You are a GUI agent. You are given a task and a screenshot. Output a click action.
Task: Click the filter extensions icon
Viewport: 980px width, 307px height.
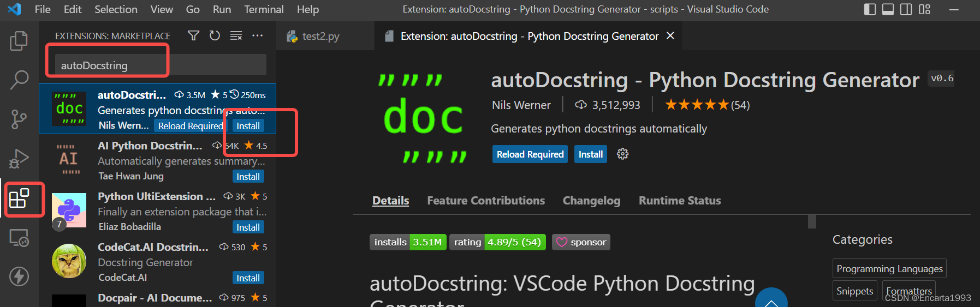193,36
